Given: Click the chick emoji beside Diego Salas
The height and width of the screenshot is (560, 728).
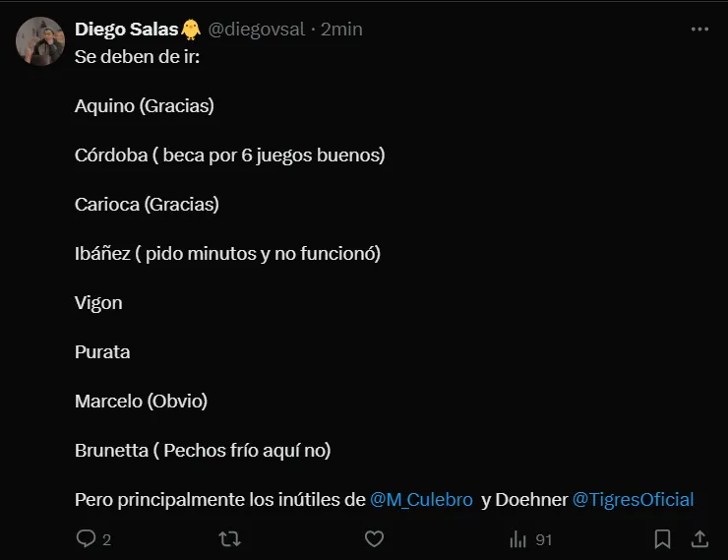Looking at the screenshot, I should pos(191,30).
